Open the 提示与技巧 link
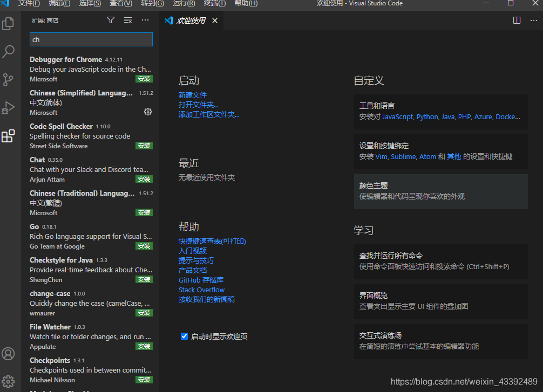The width and height of the screenshot is (543, 392). coord(196,260)
